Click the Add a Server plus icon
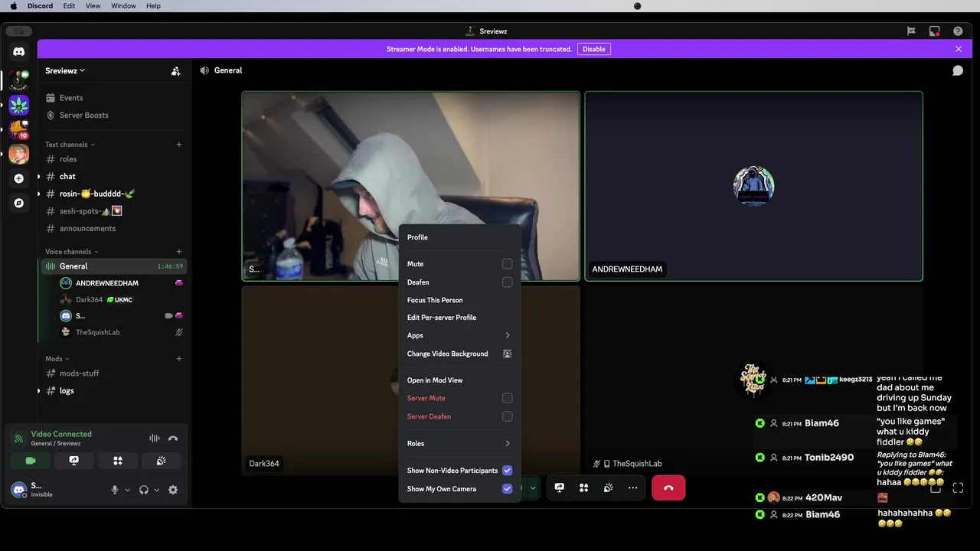This screenshot has width=980, height=551. (x=19, y=178)
